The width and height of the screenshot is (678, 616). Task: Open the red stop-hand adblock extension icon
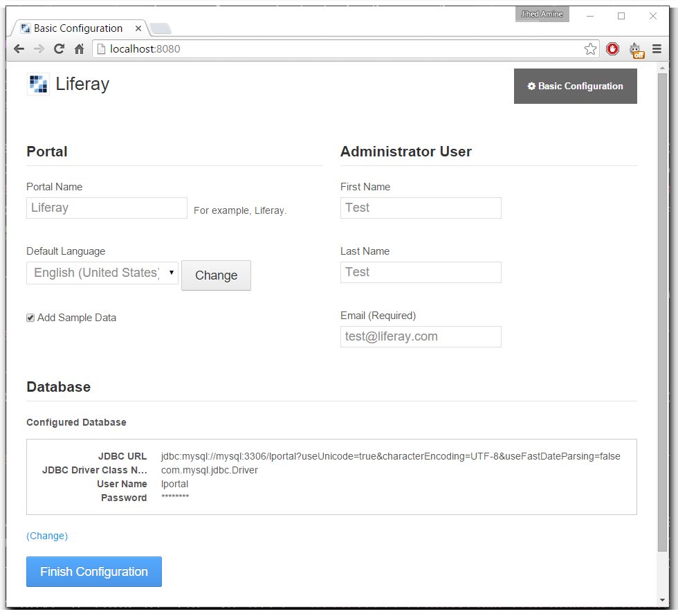pos(613,49)
